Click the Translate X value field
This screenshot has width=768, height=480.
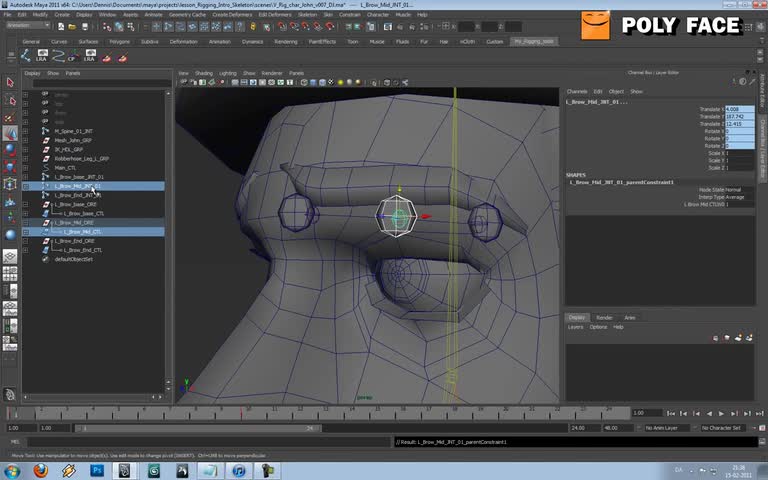(739, 109)
